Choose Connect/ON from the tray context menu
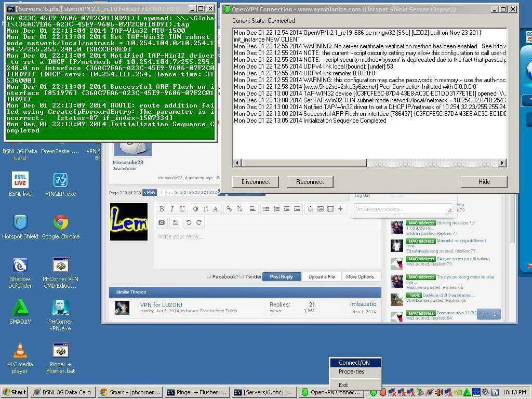This screenshot has width=532, height=399. [x=354, y=363]
